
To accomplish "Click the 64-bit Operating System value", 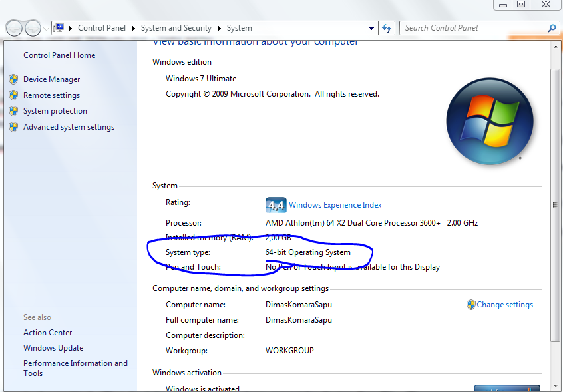I will (x=307, y=252).
